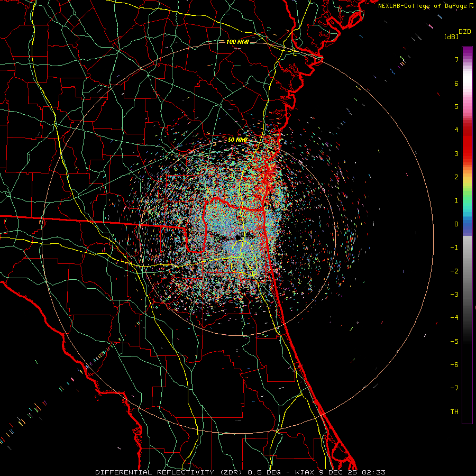
Task: Click the NEXLAB-College of DuPage title text
Action: click(x=425, y=6)
